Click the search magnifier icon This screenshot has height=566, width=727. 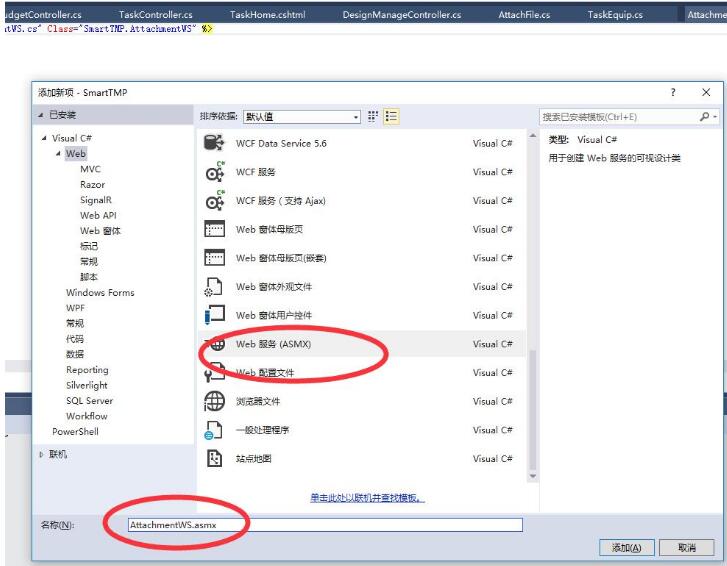coord(704,116)
